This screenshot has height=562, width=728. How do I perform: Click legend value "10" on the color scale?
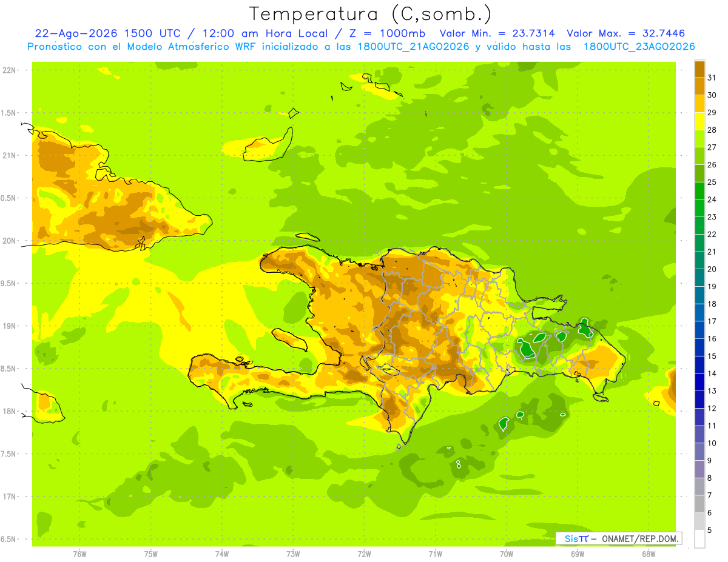pyautogui.click(x=712, y=443)
